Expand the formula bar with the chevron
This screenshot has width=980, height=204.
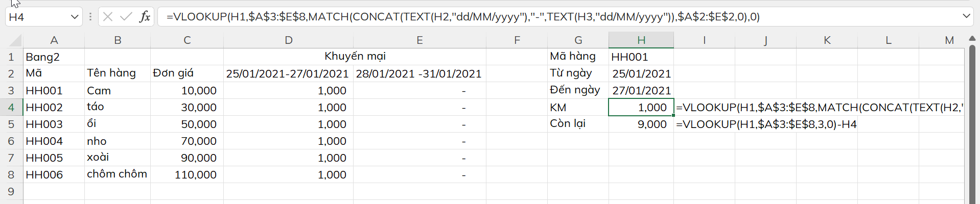tap(966, 16)
